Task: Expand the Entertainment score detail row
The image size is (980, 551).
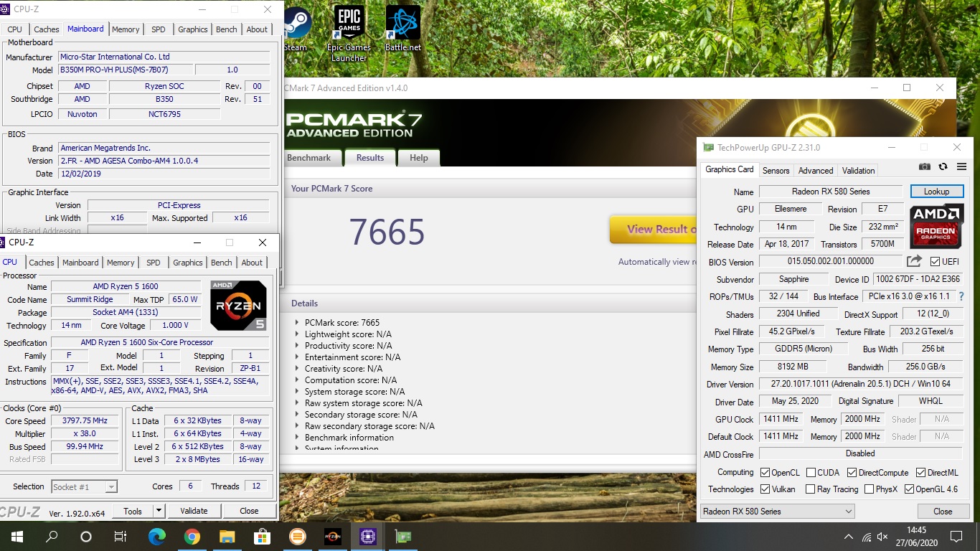Action: 298,357
